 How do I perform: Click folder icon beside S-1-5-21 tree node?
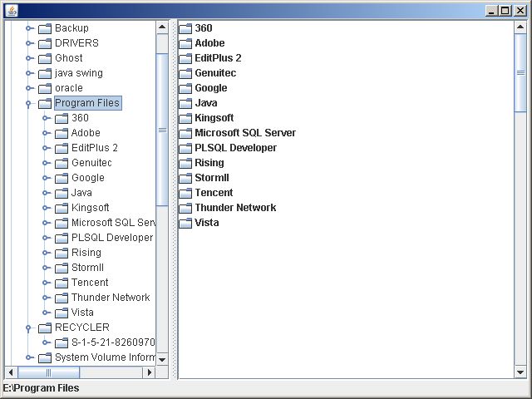(62, 342)
